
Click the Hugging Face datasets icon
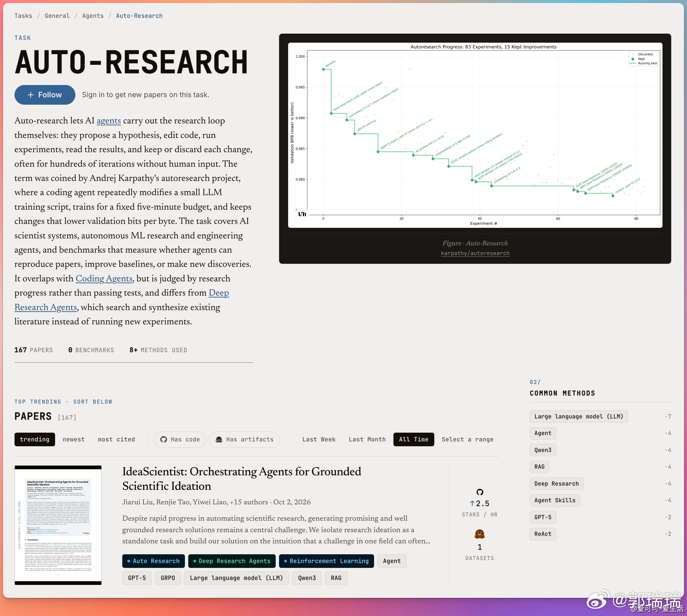point(479,534)
